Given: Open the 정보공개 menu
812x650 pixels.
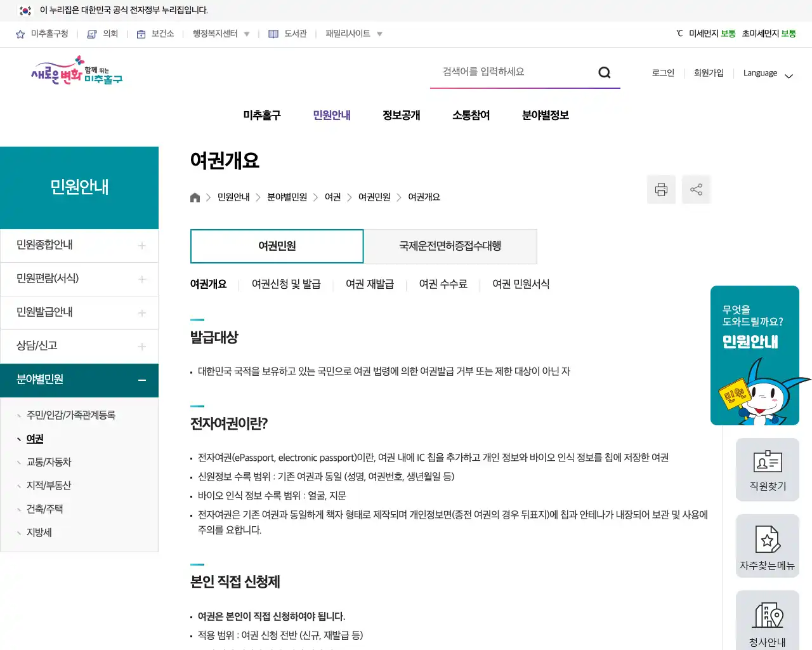Looking at the screenshot, I should click(x=401, y=115).
